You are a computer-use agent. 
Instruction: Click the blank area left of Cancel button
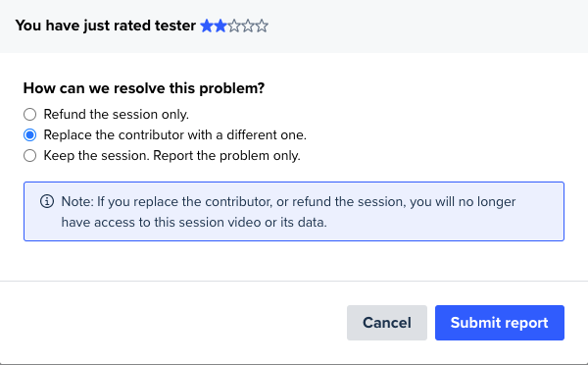click(x=172, y=323)
